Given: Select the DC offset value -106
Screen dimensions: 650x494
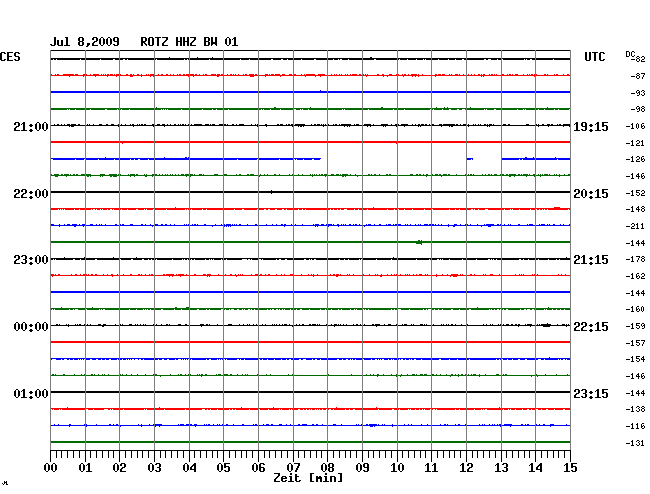Looking at the screenshot, I should [x=635, y=126].
